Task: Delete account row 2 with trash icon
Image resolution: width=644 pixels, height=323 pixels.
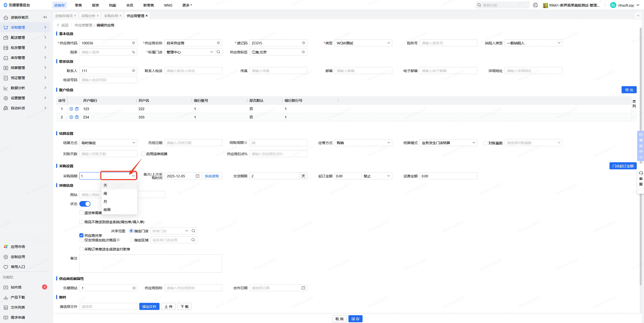Action: 77,117
